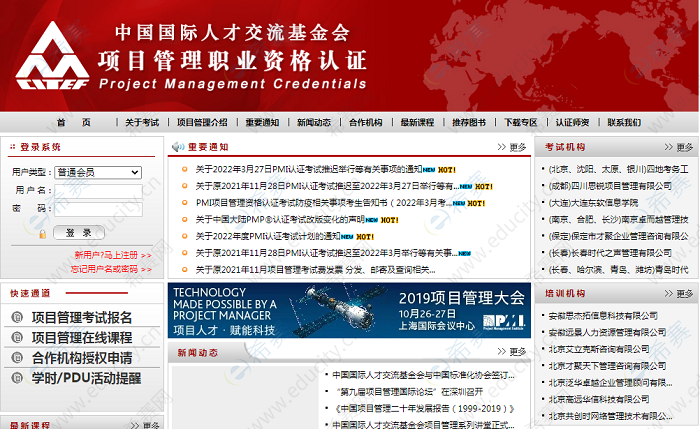This screenshot has height=429, width=700.
Task: Open news 中国项目管理二十年发展报告
Action: click(x=424, y=408)
